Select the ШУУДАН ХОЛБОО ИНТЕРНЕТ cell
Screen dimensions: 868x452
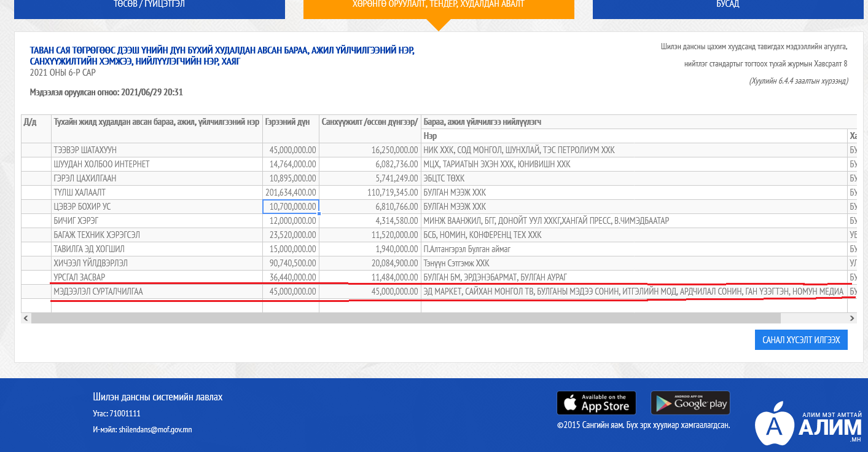point(157,164)
